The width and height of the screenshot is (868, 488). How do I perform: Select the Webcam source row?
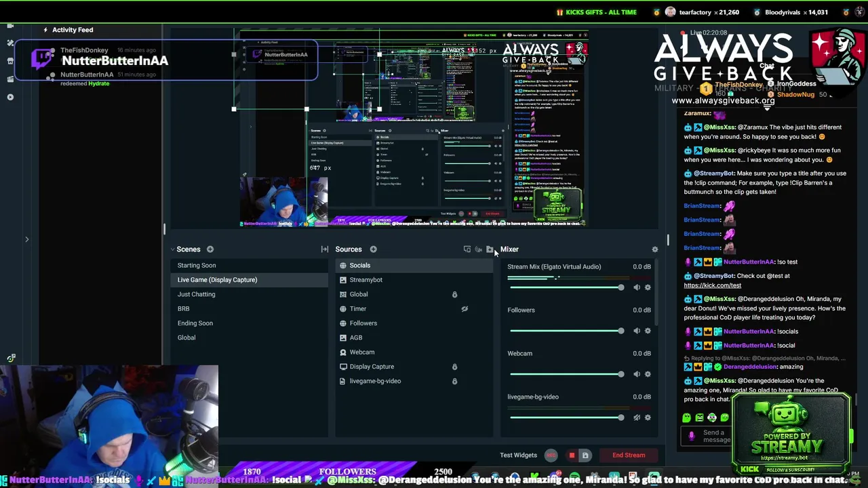pos(414,352)
